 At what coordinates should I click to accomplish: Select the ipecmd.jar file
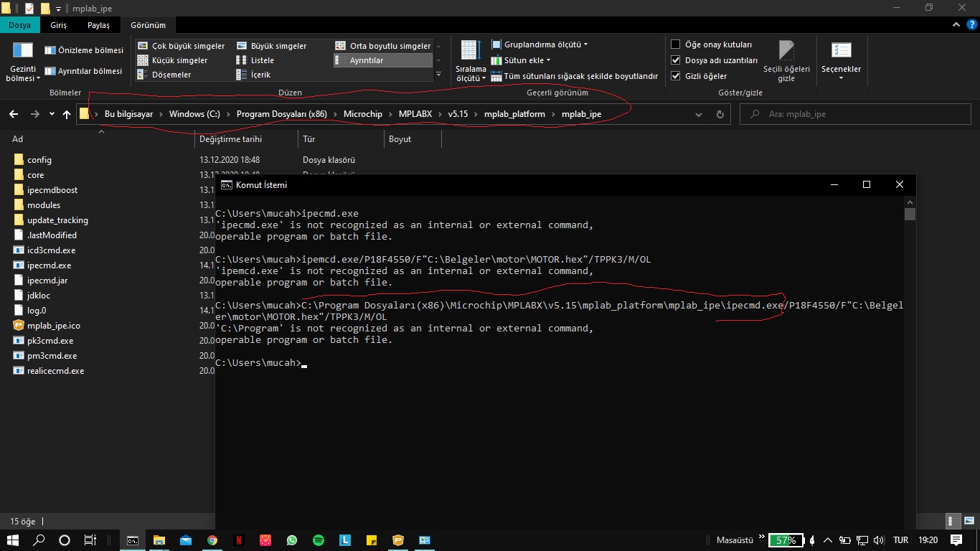tap(40, 281)
